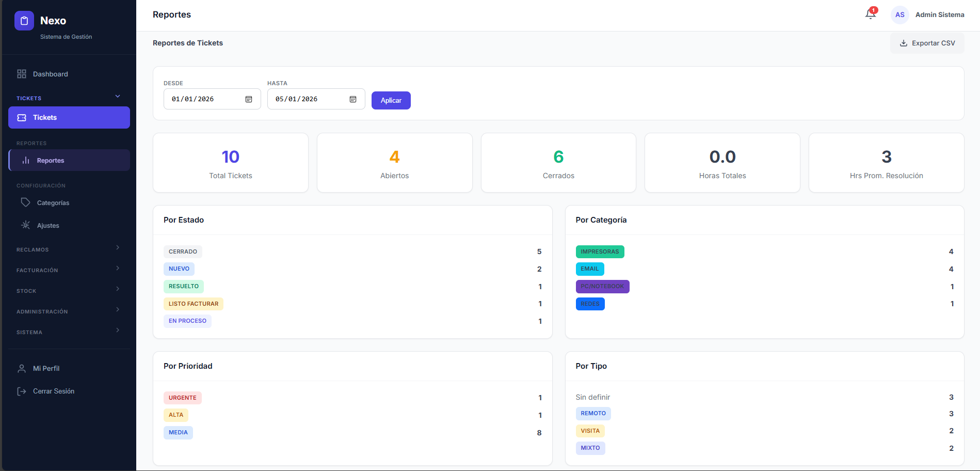Viewport: 980px width, 471px height.
Task: Open Tickets from the sidebar
Action: click(69, 118)
